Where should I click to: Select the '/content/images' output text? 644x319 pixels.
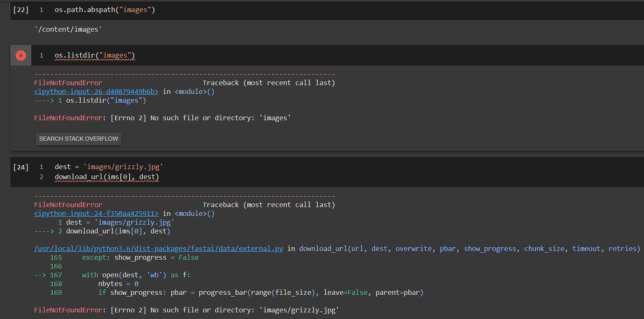pos(68,29)
